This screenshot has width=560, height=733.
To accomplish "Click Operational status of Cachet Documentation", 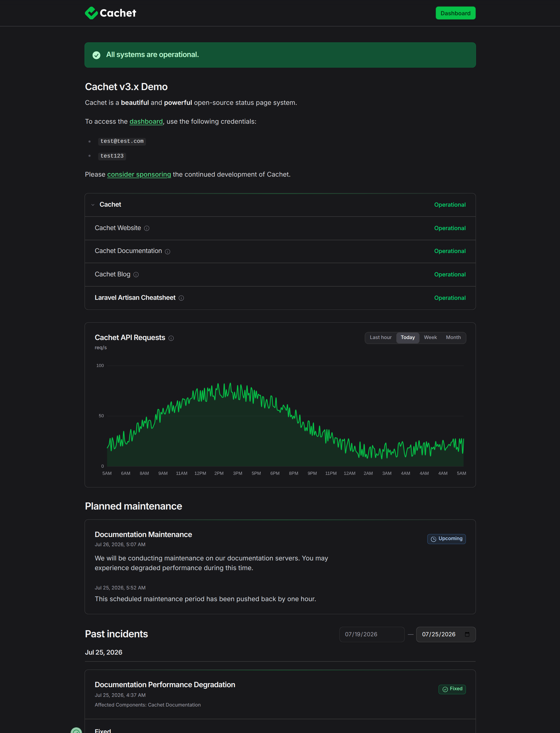I will coord(450,251).
